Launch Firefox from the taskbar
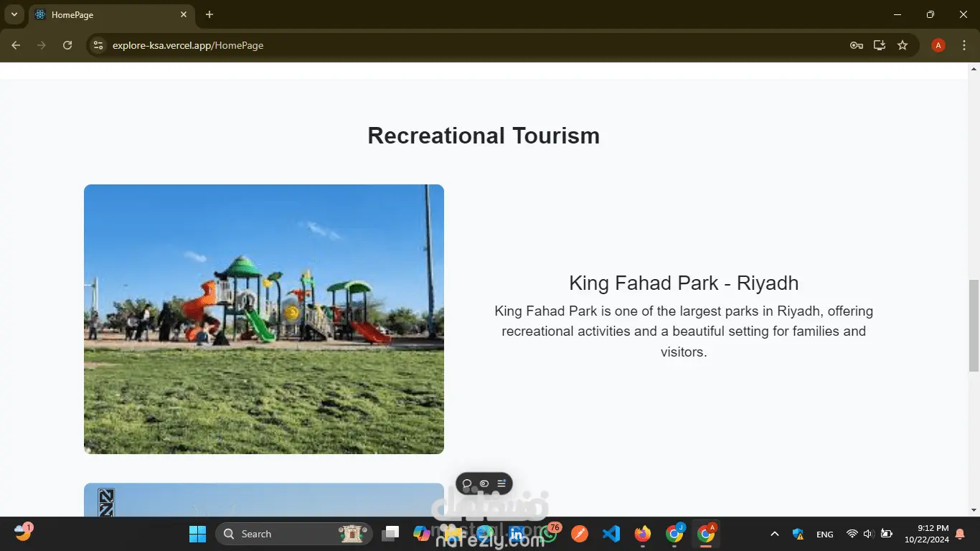Image resolution: width=980 pixels, height=551 pixels. (x=643, y=534)
